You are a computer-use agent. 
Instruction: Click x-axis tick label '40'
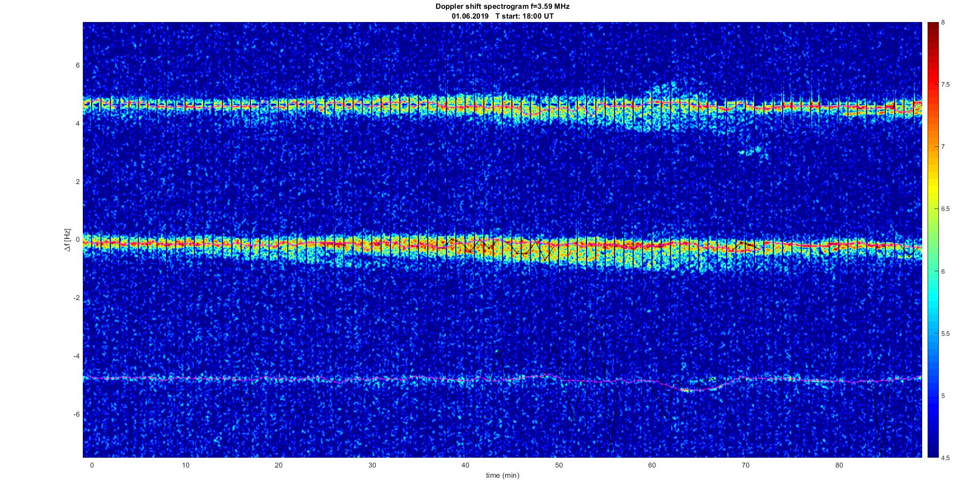(x=465, y=465)
